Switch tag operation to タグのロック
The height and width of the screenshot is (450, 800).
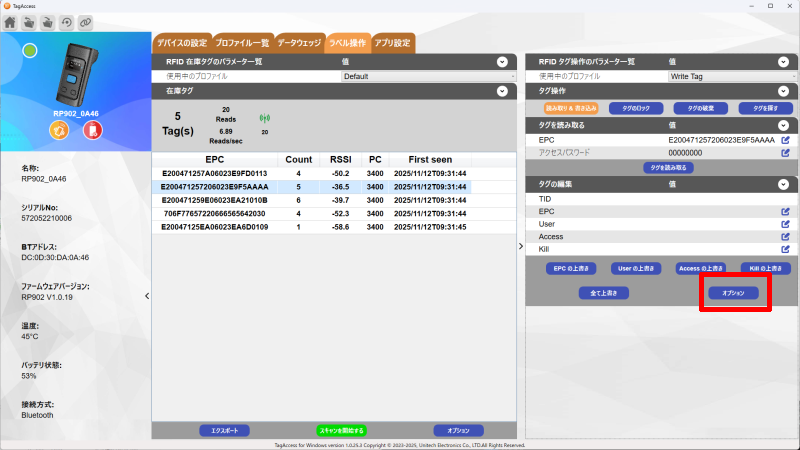click(636, 108)
